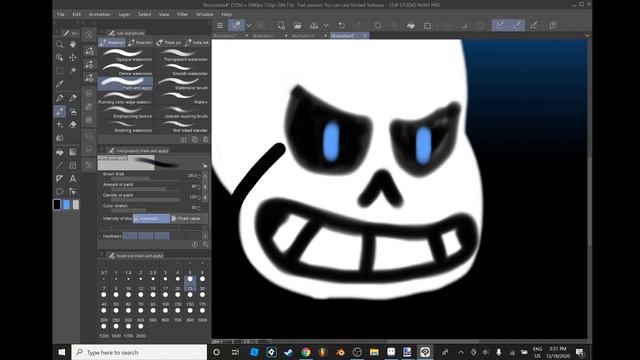Viewport: 640px width, 360px height.
Task: Choose Transparent watercolor brush
Action: click(182, 56)
